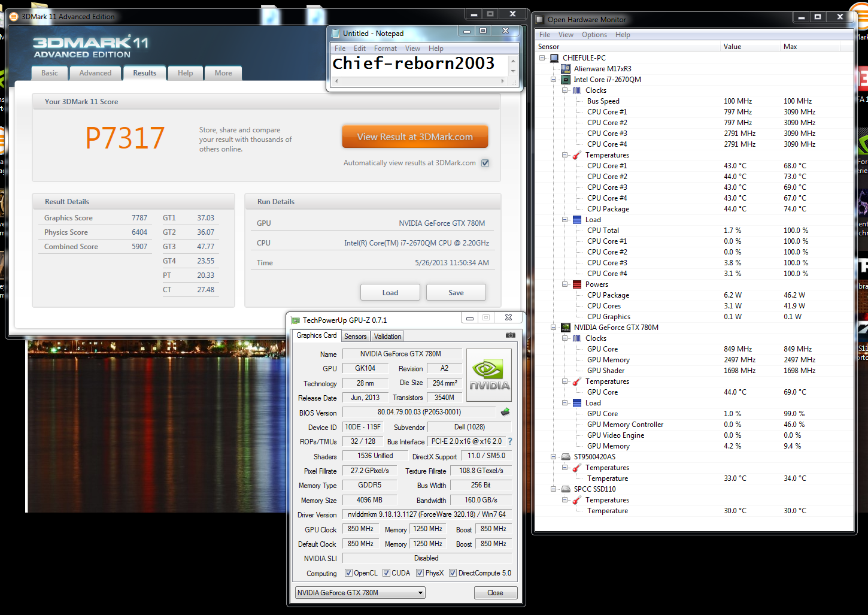The width and height of the screenshot is (868, 615).
Task: Click the Notepad vertical scrollbar down arrow
Action: (512, 71)
